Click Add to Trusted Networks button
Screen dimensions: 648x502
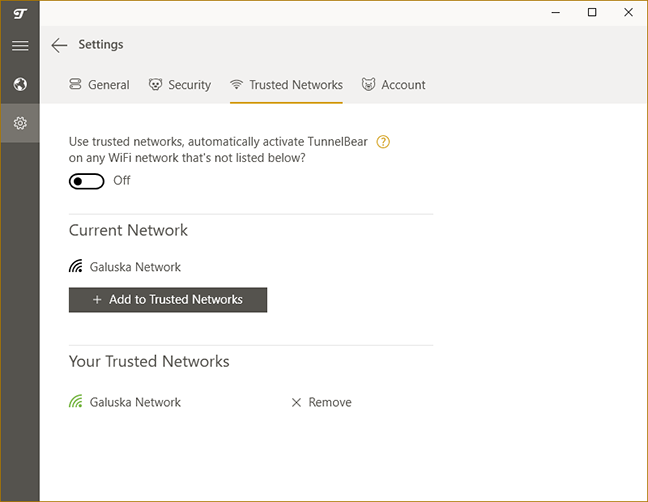point(168,300)
